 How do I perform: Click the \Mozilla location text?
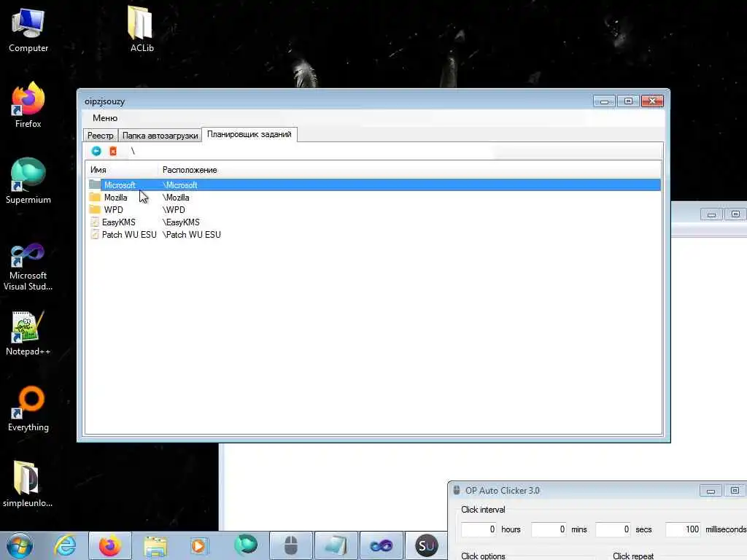click(x=176, y=197)
